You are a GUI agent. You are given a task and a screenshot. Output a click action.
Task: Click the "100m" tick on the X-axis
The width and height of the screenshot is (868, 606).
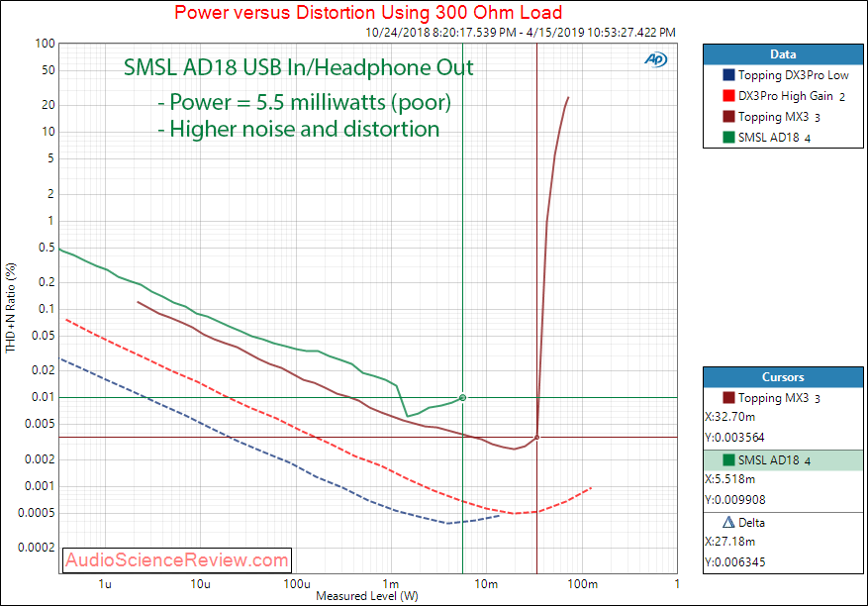point(582,584)
